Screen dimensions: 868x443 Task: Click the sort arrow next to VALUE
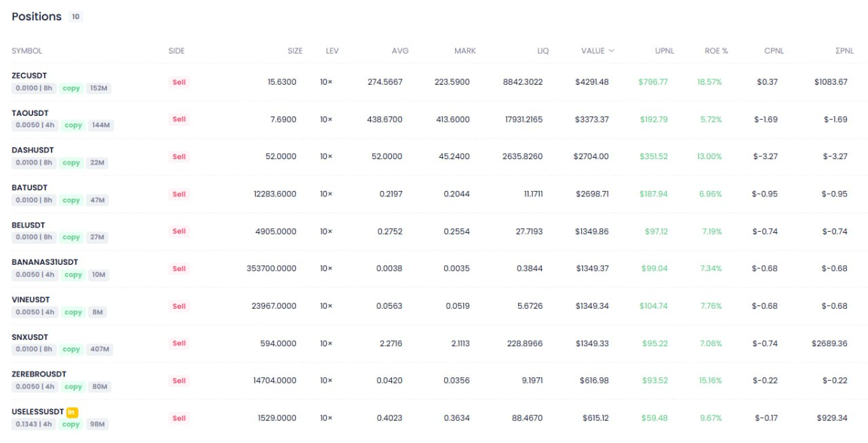click(x=612, y=51)
